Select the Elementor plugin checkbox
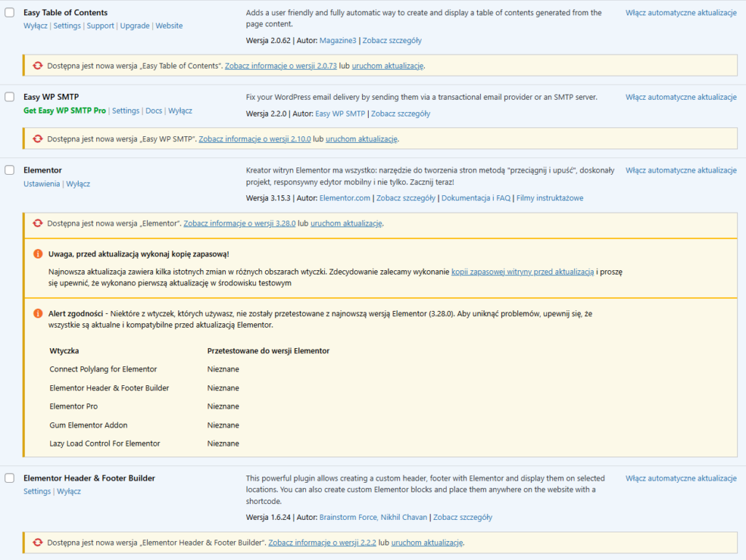746x560 pixels. pos(9,169)
